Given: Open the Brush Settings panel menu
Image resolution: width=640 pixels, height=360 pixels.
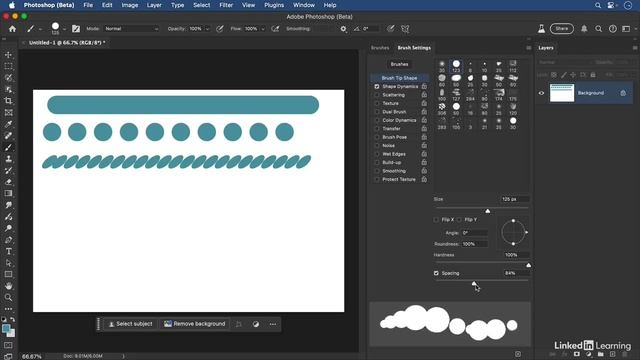Looking at the screenshot, I should click(529, 48).
